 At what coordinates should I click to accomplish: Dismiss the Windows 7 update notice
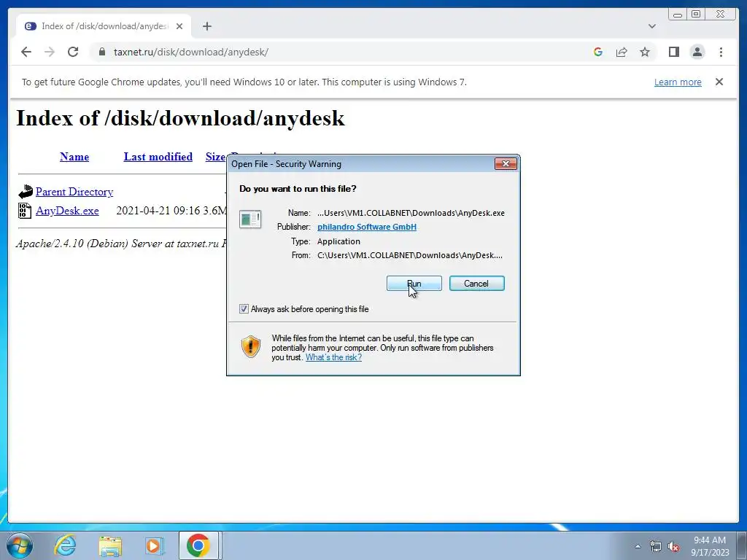pyautogui.click(x=719, y=82)
